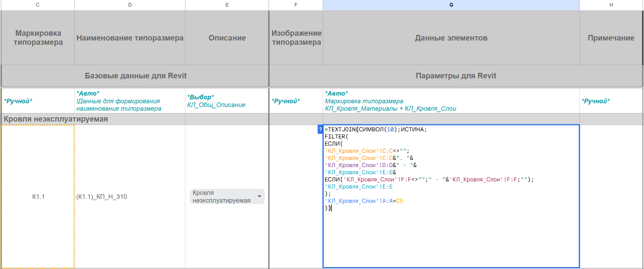Select column G header
The height and width of the screenshot is (269, 644).
coord(451,5)
